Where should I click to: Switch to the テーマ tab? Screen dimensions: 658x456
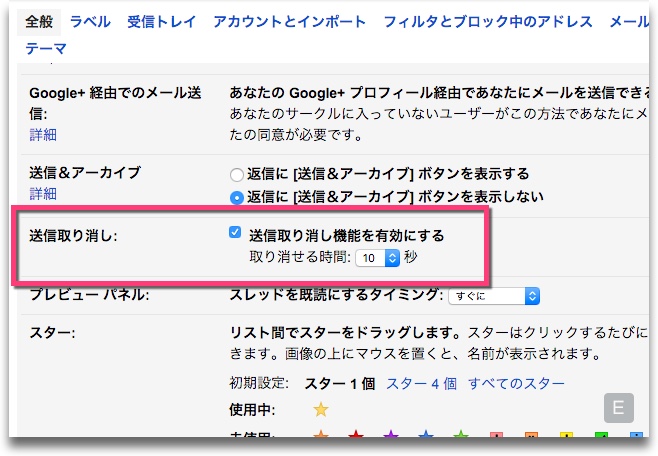pos(46,49)
